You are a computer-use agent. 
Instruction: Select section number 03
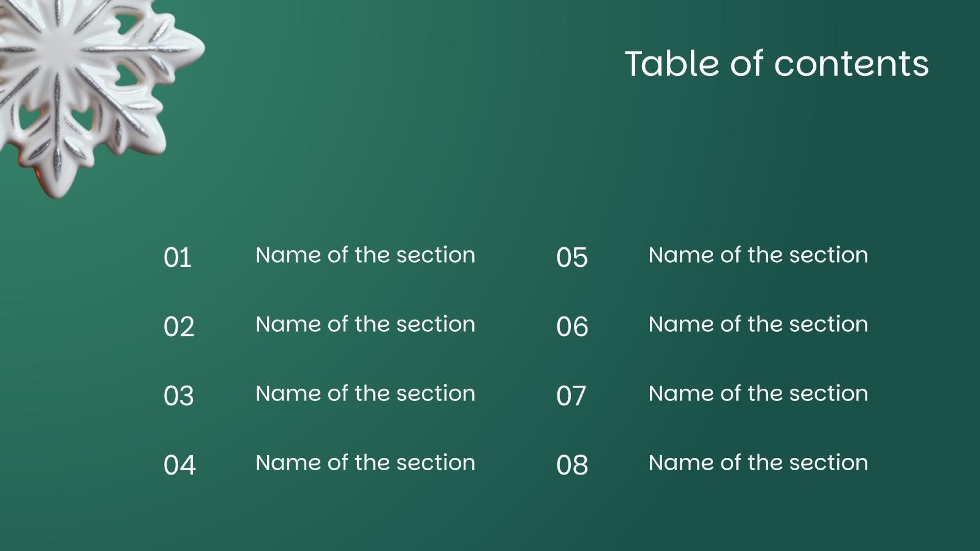click(x=179, y=396)
